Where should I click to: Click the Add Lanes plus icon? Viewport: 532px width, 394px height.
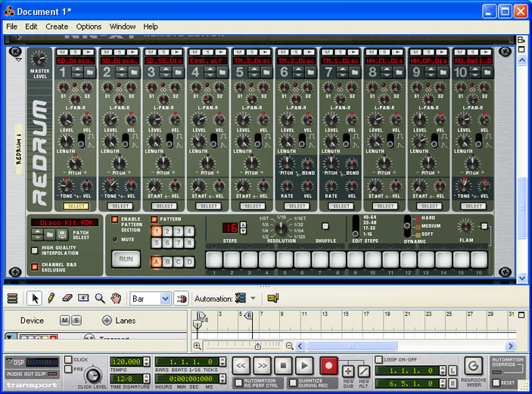(x=107, y=321)
